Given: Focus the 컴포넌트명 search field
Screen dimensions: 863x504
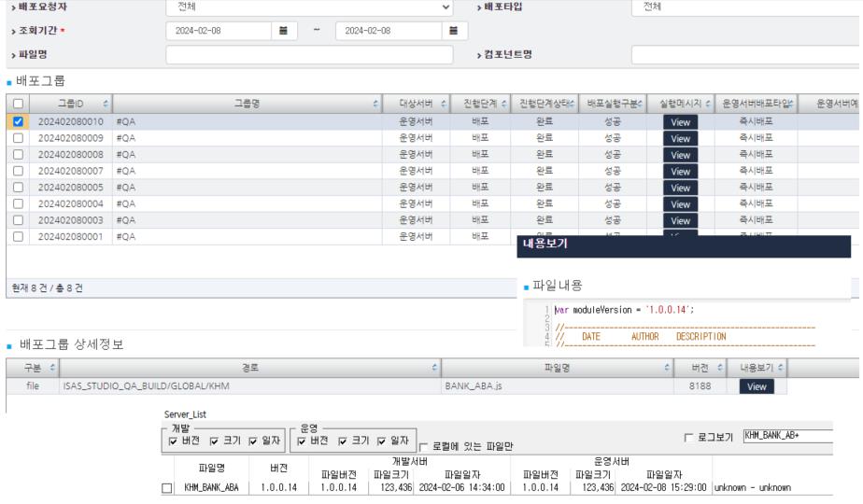Looking at the screenshot, I should click(x=747, y=54).
